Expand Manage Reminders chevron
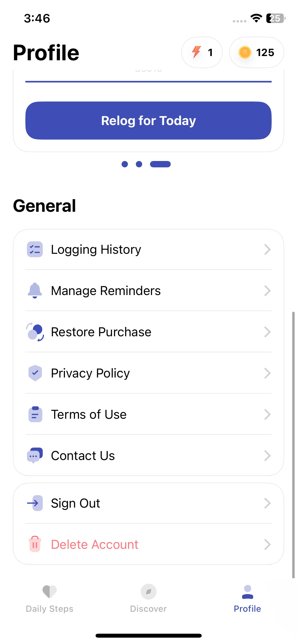This screenshot has width=297, height=644. 267,291
